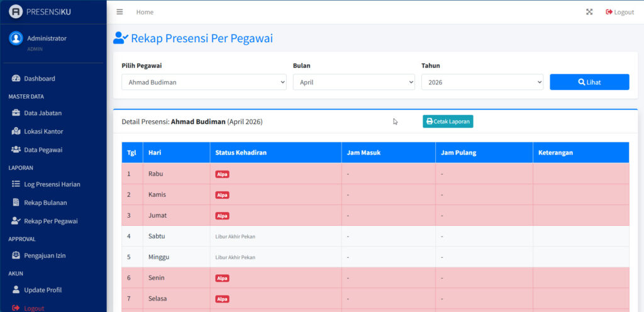Image resolution: width=644 pixels, height=312 pixels.
Task: Click the Logout link in top bar
Action: 619,12
